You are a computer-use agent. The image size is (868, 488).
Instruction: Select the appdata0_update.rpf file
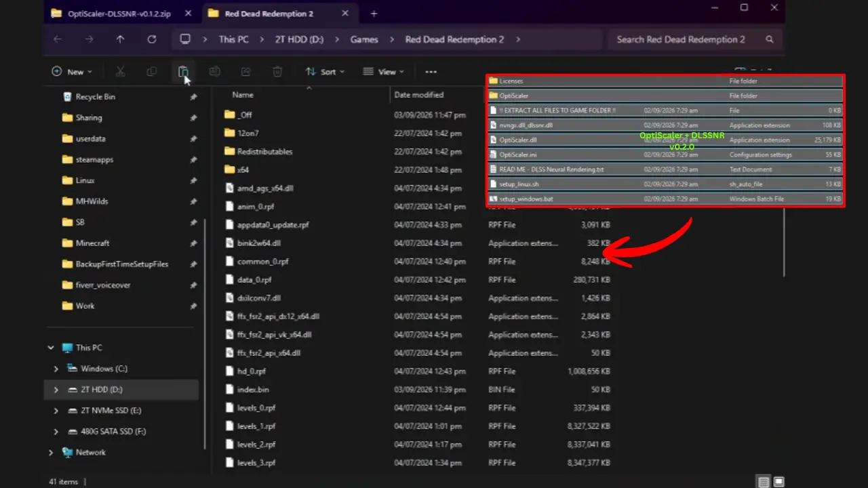click(x=273, y=225)
